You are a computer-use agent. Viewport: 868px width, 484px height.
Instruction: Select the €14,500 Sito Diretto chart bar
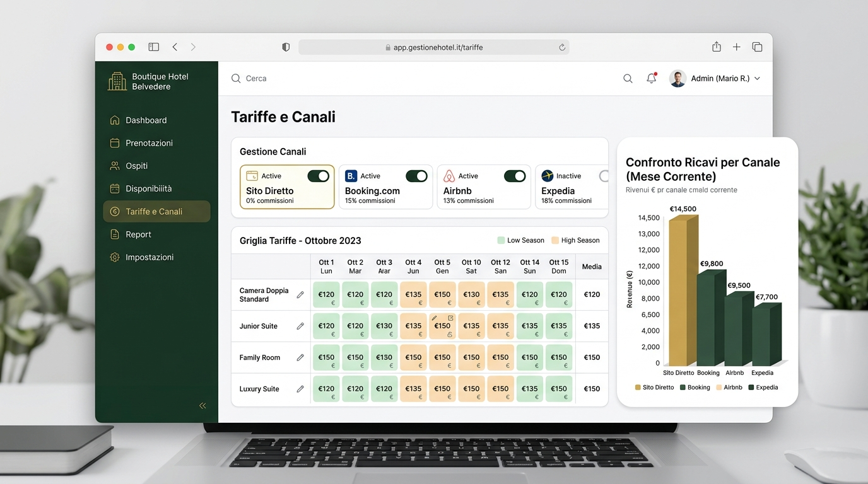[x=683, y=291]
